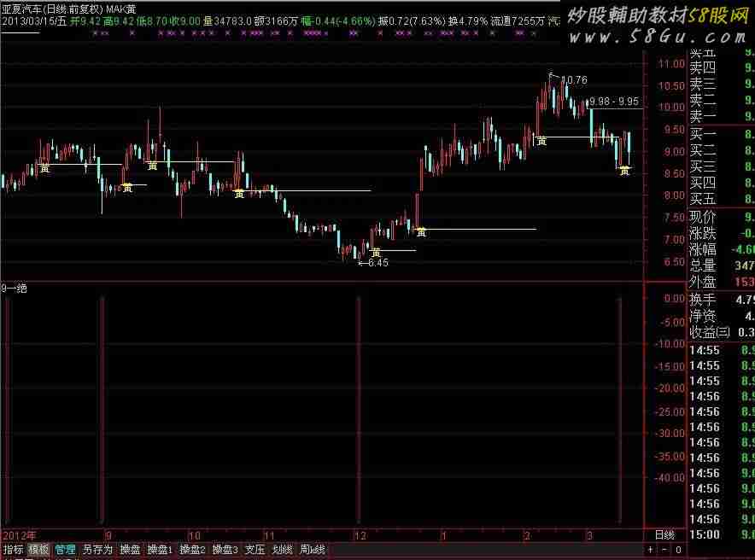755x560 pixels.
Task: Click the 6.50 price axis label
Action: (674, 262)
